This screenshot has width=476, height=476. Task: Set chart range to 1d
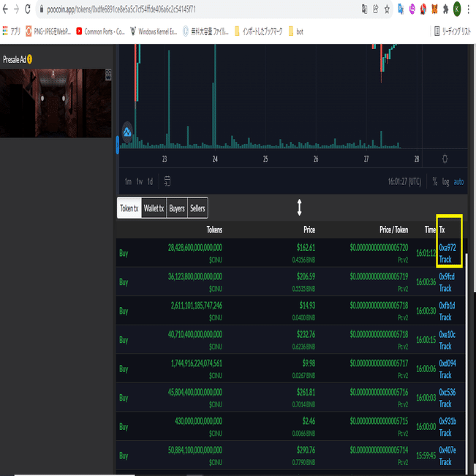[x=151, y=181]
